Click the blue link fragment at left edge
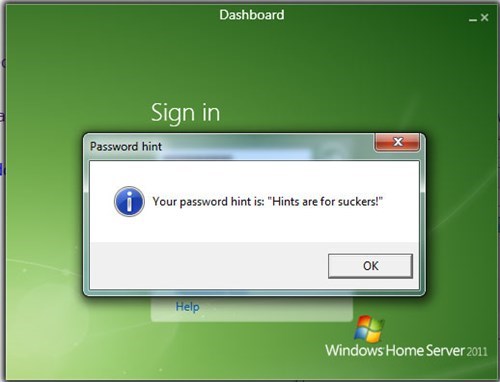 2,169
